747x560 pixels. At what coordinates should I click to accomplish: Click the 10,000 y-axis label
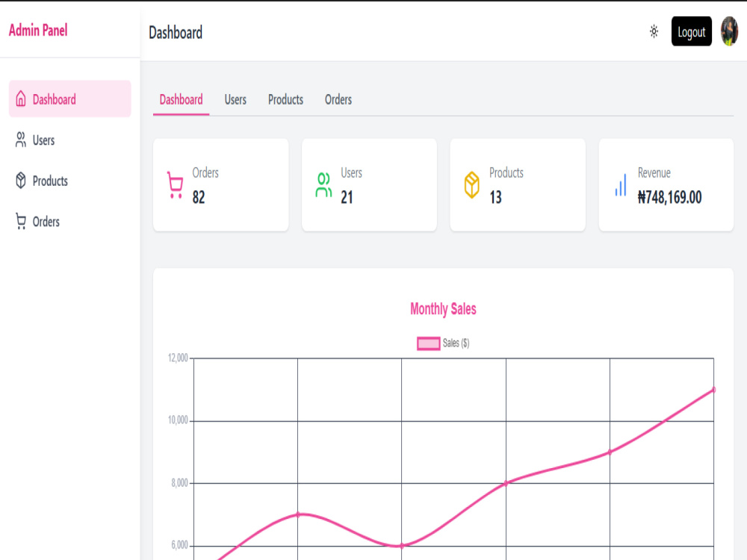click(x=178, y=420)
